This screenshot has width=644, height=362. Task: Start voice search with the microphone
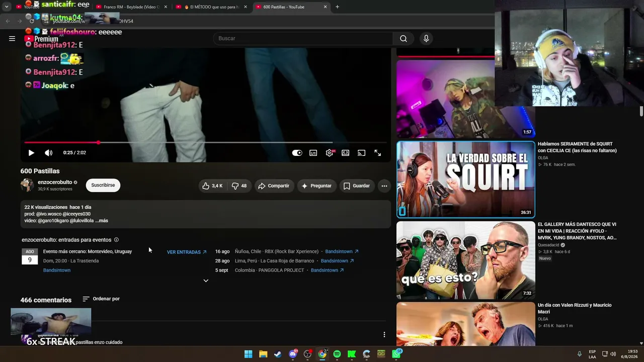426,39
